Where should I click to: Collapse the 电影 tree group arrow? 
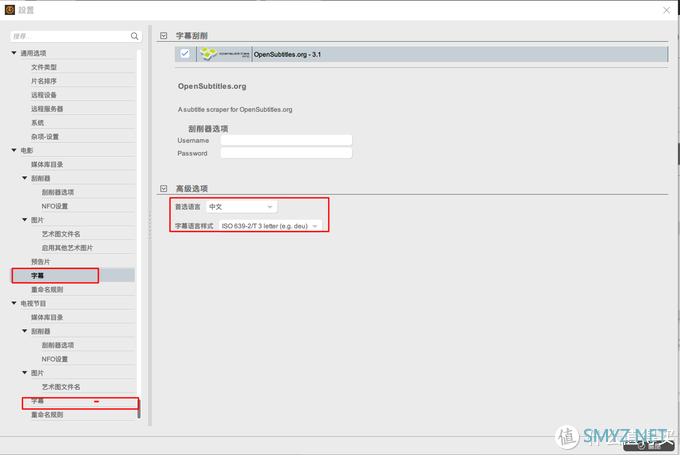coord(14,150)
